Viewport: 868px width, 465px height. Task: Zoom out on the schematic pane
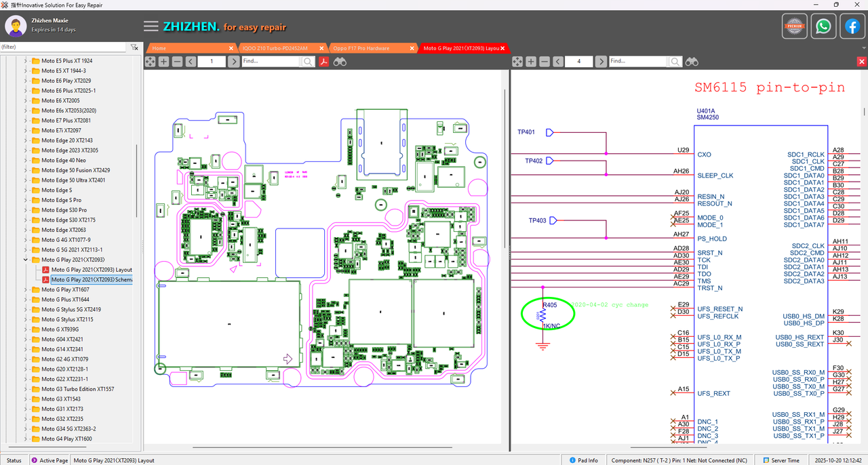pyautogui.click(x=544, y=62)
